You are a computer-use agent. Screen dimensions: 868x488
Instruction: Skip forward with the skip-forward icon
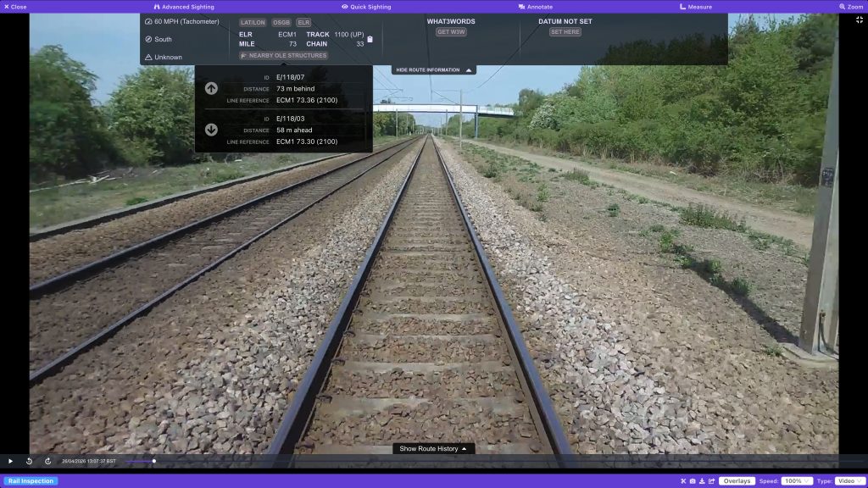(x=48, y=461)
